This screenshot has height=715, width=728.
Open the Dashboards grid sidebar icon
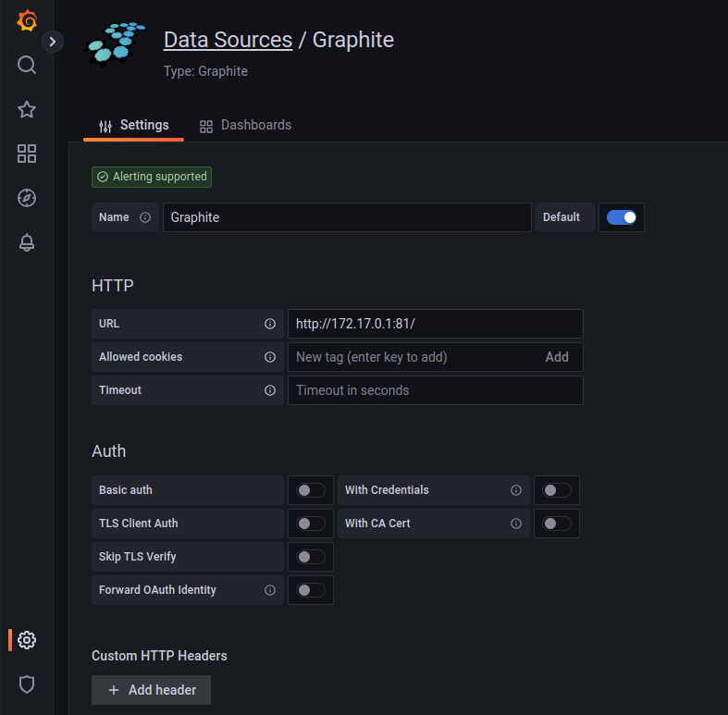click(27, 154)
